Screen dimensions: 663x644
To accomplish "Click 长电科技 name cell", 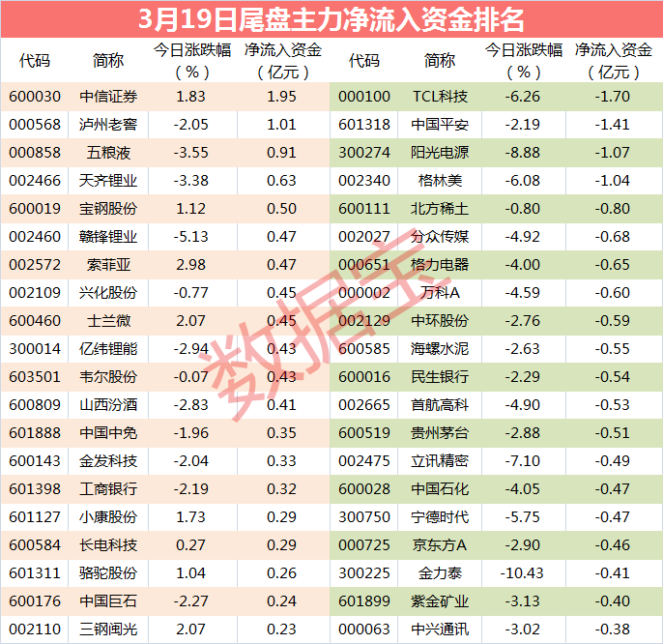I will [108, 545].
